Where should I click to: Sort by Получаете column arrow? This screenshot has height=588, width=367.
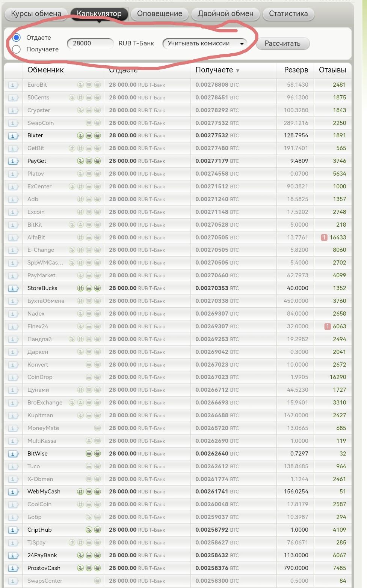click(237, 71)
